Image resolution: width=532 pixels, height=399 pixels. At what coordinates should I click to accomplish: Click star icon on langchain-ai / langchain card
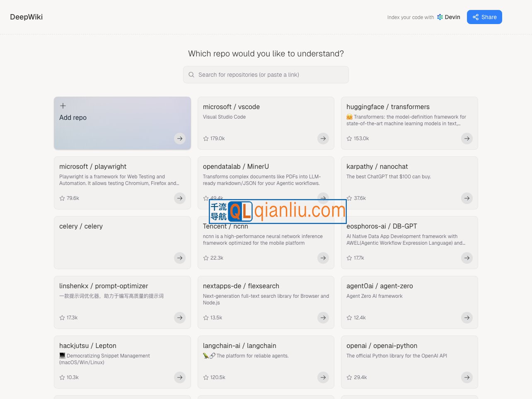tap(206, 377)
